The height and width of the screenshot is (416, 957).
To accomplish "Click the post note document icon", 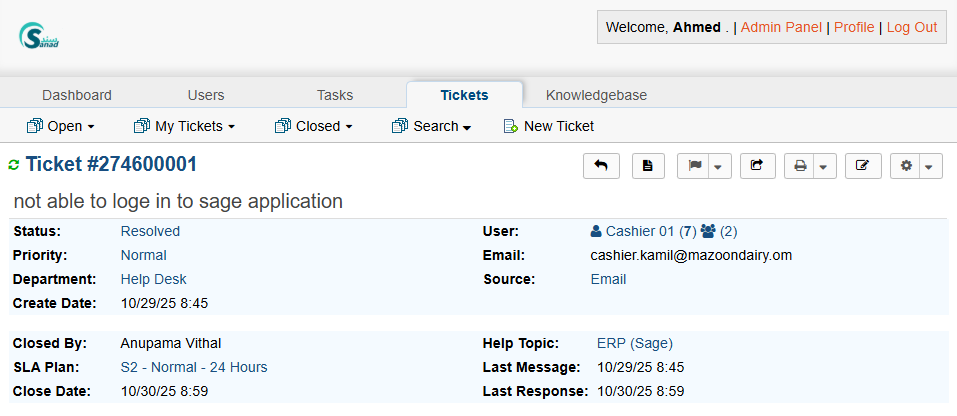I will tap(647, 166).
